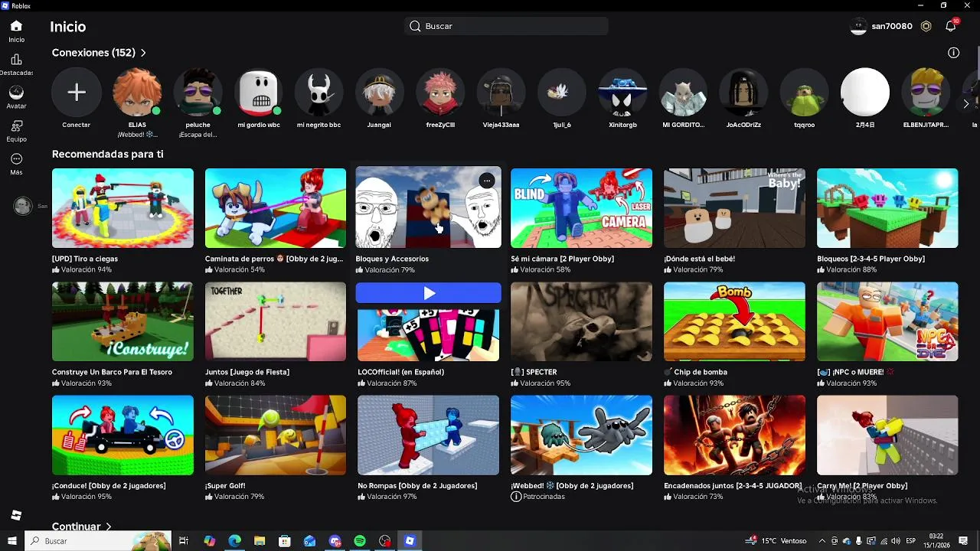Open Microsoft Edge from the taskbar

(234, 541)
